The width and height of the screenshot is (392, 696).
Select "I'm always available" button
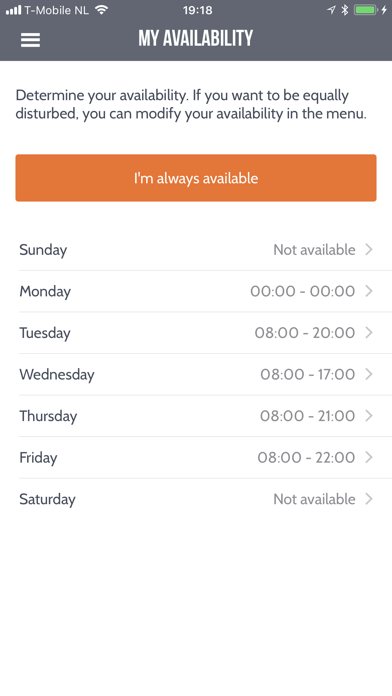click(x=196, y=178)
